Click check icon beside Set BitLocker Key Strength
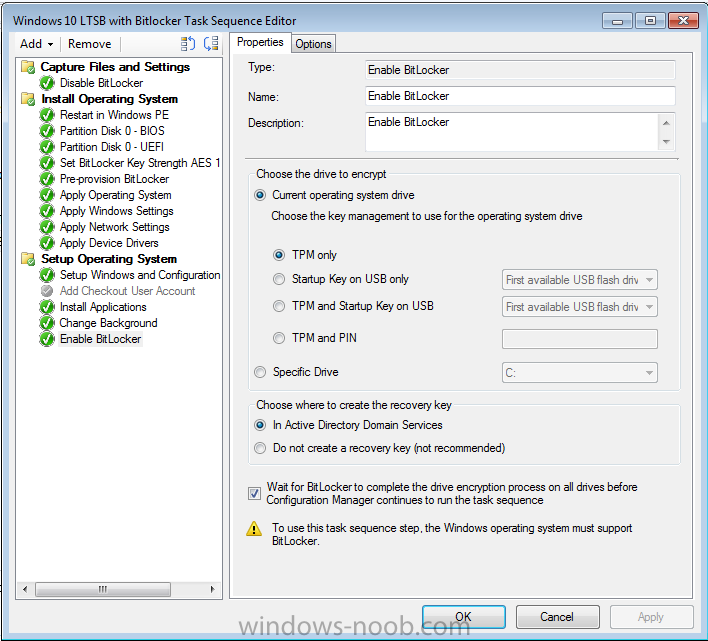708x641 pixels. click(47, 163)
